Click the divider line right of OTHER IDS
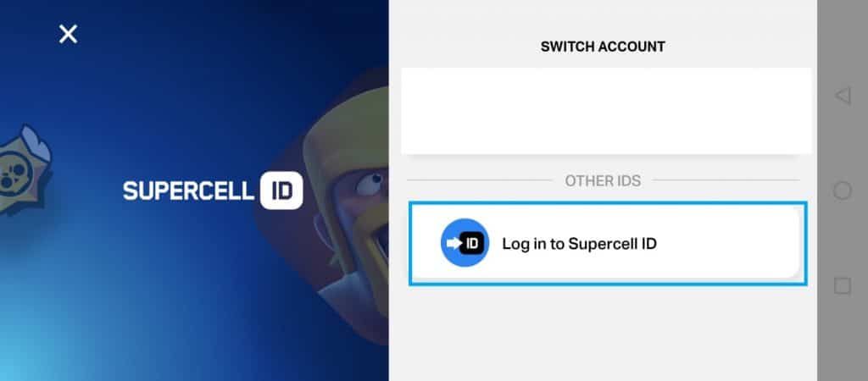868x381 pixels. point(726,180)
